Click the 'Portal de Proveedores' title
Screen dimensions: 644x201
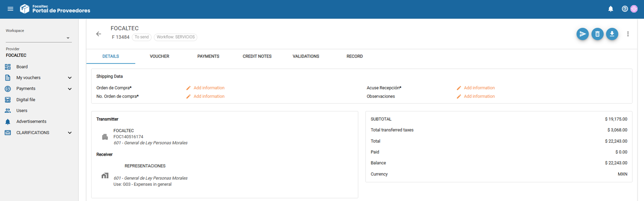61,11
